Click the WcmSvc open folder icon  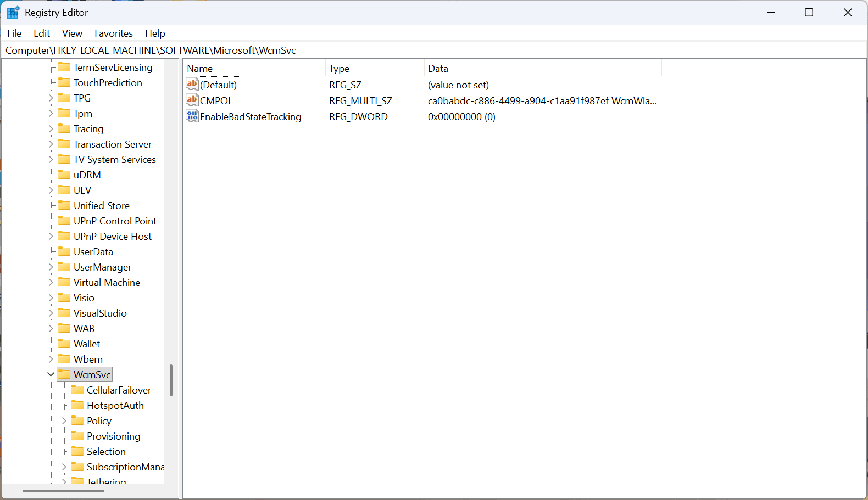(64, 374)
